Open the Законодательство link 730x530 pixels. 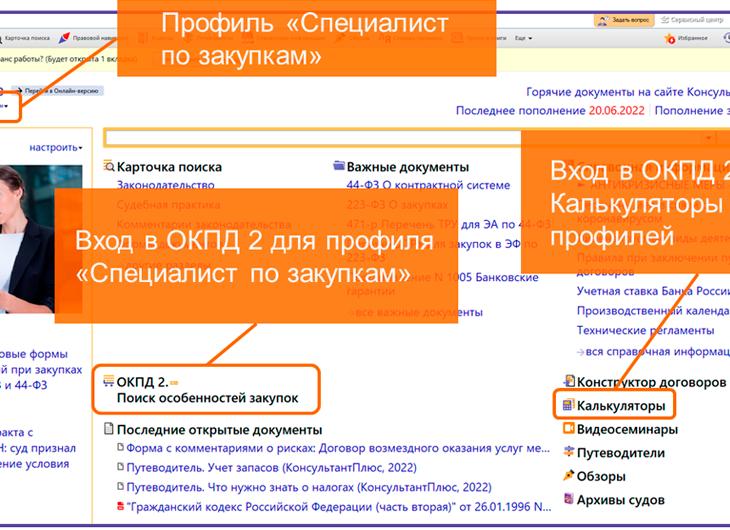tap(165, 185)
